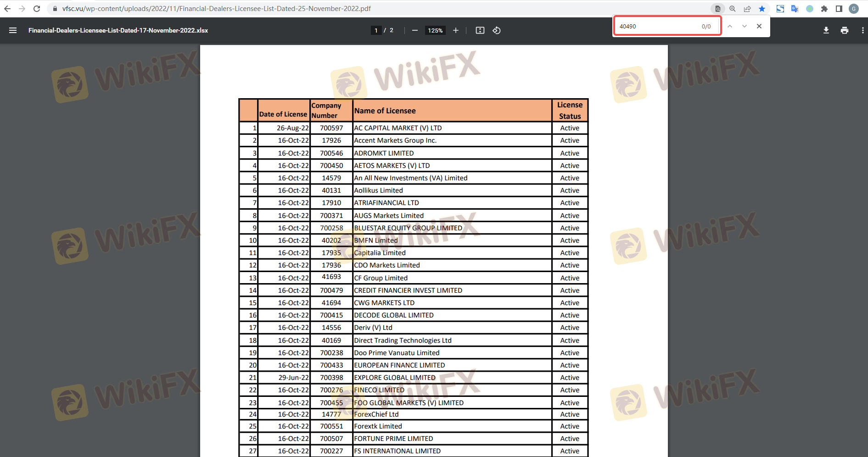The width and height of the screenshot is (868, 457).
Task: Click the fit to page icon
Action: point(480,30)
